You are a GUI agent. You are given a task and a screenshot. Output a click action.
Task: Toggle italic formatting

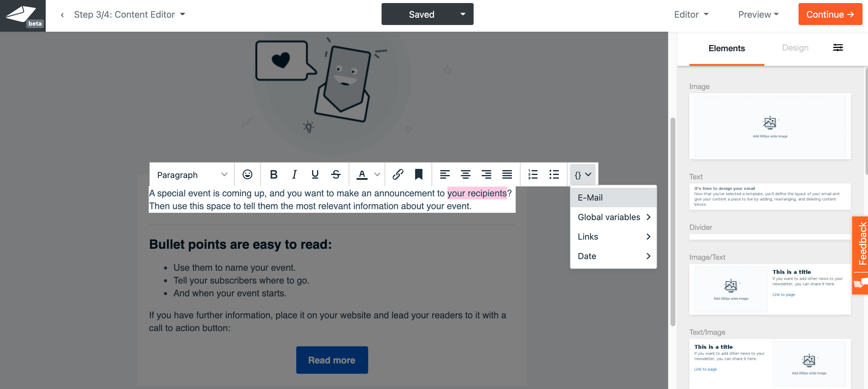coord(294,175)
